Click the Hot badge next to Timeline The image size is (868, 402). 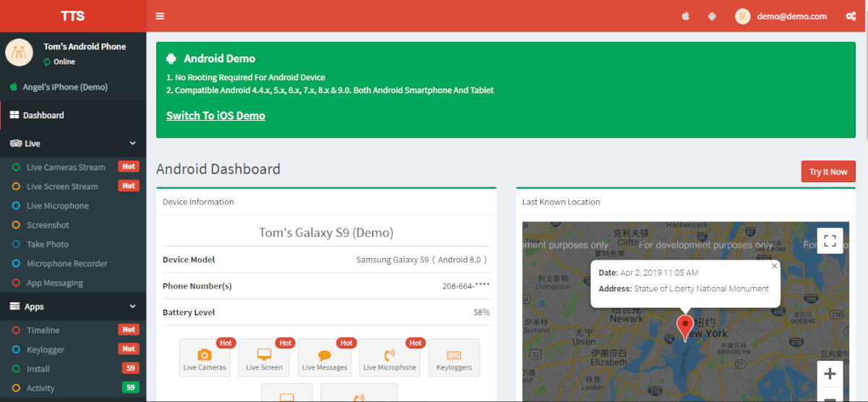pos(129,330)
